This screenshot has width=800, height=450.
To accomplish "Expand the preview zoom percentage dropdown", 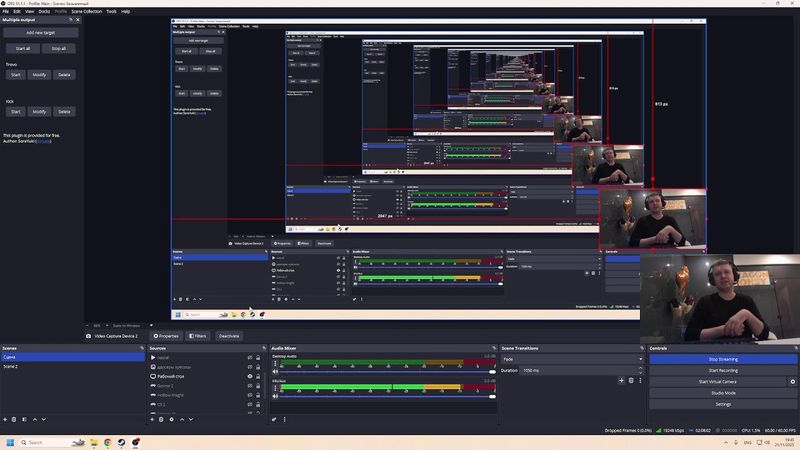I will 97,325.
